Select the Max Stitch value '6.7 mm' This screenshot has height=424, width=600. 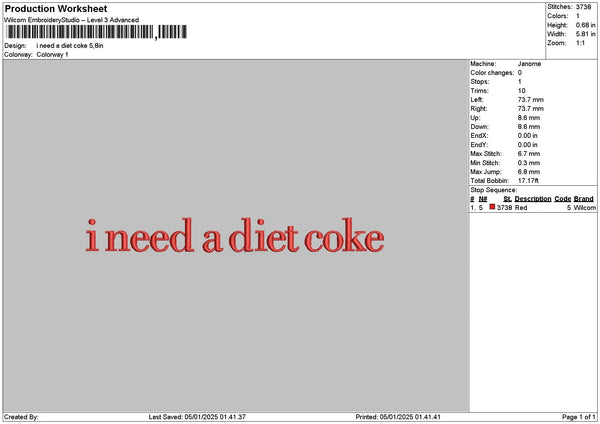tap(529, 154)
